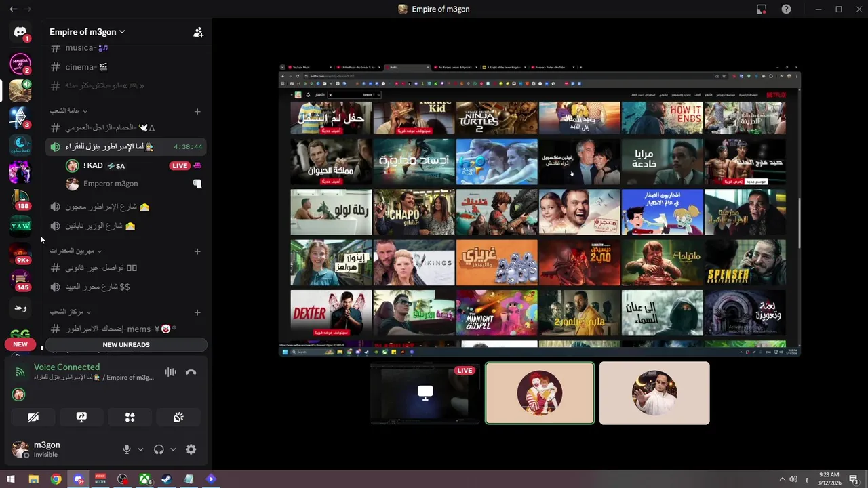Click Vikings thumbnail in streamed Netflix

pyautogui.click(x=414, y=262)
